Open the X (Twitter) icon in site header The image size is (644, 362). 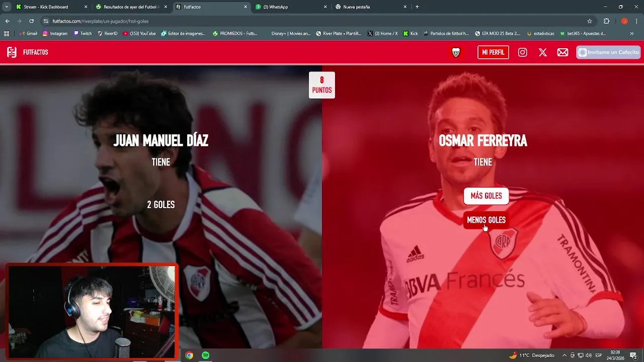click(x=543, y=52)
